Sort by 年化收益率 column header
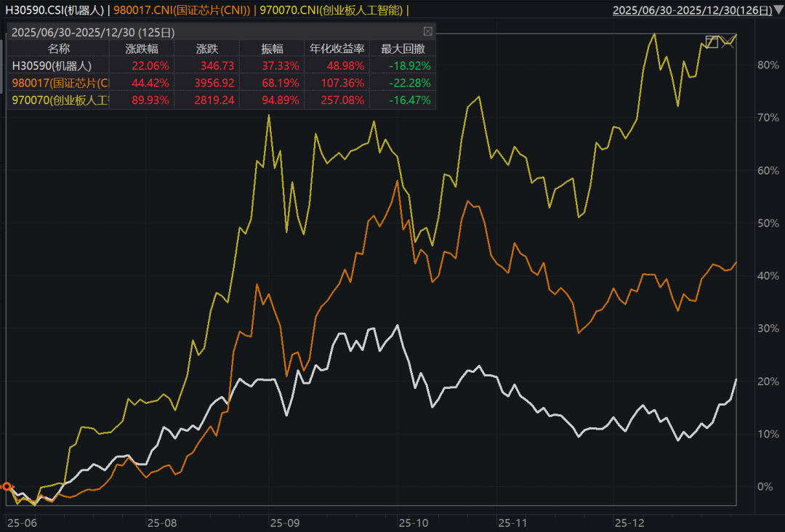The width and height of the screenshot is (785, 532). (x=337, y=48)
